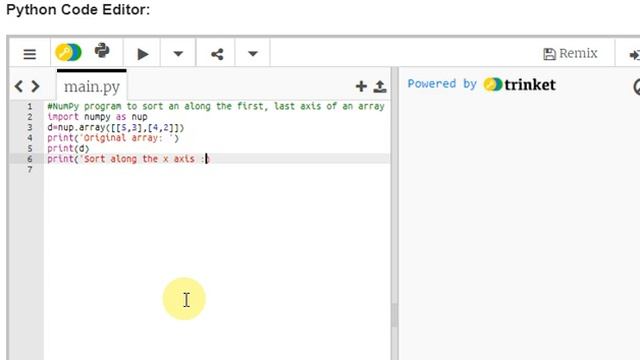Click the 'd=nup.array' code line
640x360 pixels.
(x=116, y=127)
